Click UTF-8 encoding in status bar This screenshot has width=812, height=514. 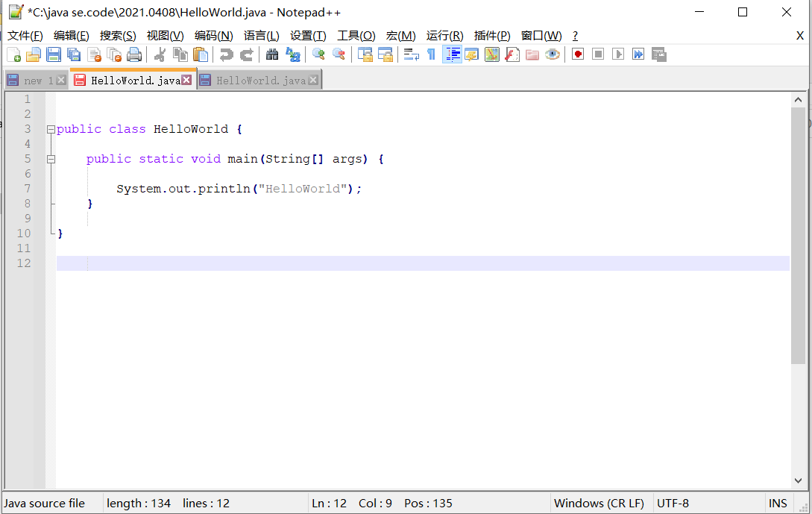click(x=673, y=503)
